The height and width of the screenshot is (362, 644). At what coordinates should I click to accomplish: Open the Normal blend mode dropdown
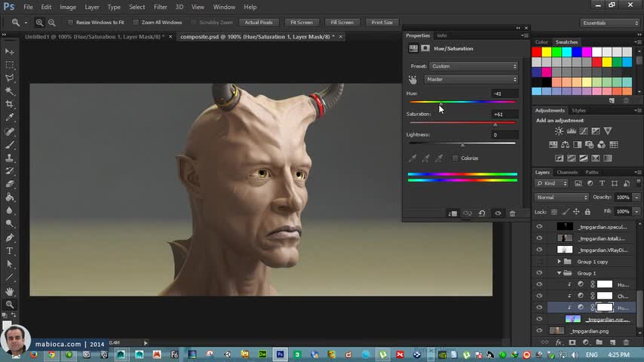tap(561, 198)
